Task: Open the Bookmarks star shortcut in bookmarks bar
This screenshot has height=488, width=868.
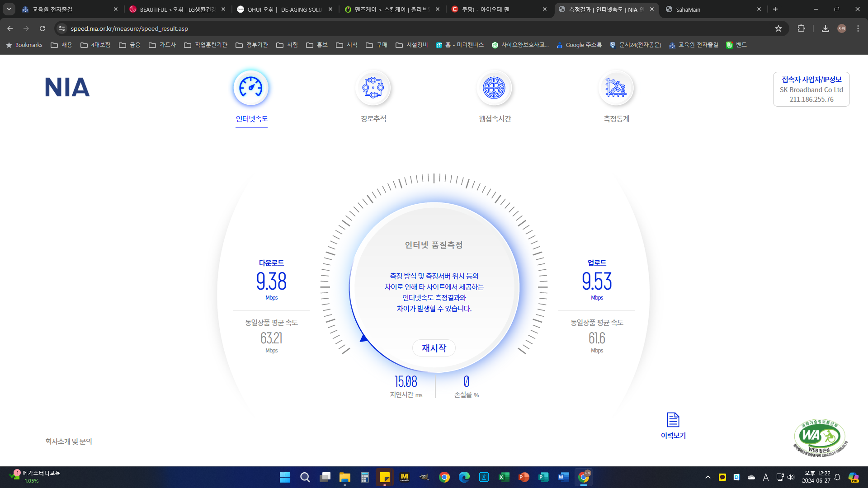Action: click(x=24, y=45)
